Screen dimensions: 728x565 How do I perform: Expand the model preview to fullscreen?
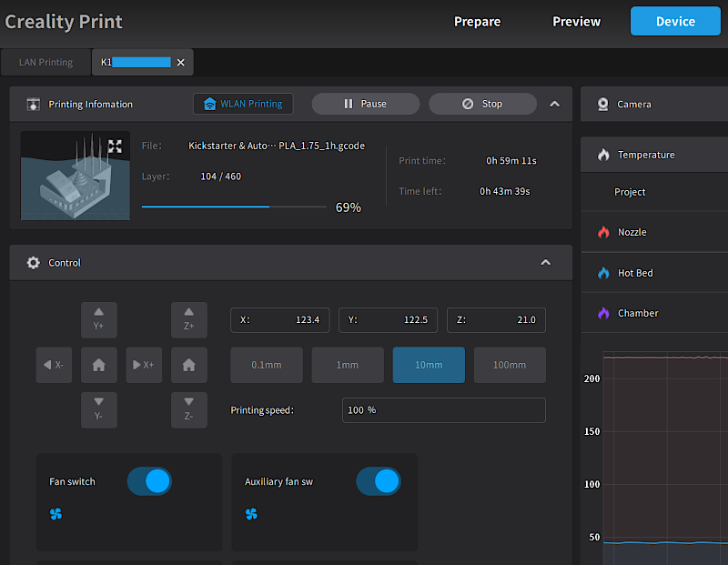pyautogui.click(x=115, y=146)
